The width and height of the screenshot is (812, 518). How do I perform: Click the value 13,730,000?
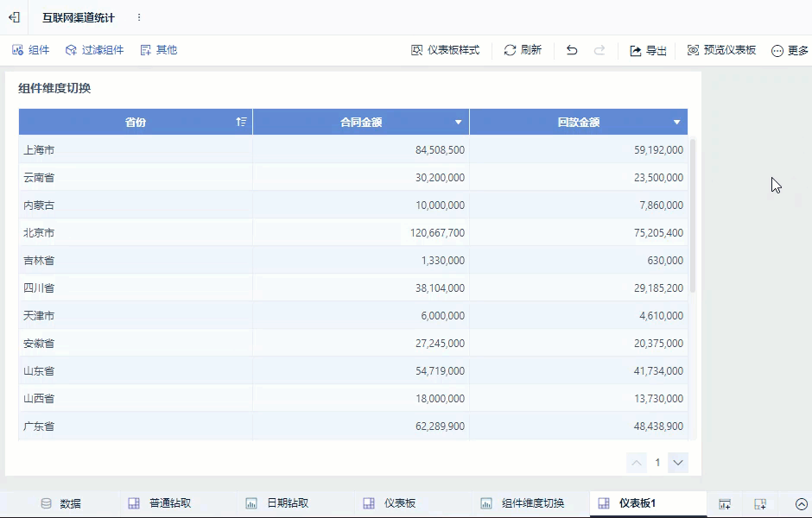(658, 399)
